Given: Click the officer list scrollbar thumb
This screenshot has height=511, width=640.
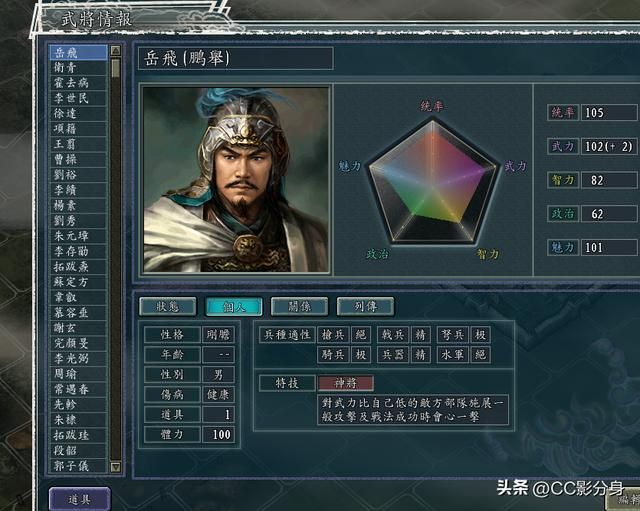Looking at the screenshot, I should pos(116,68).
